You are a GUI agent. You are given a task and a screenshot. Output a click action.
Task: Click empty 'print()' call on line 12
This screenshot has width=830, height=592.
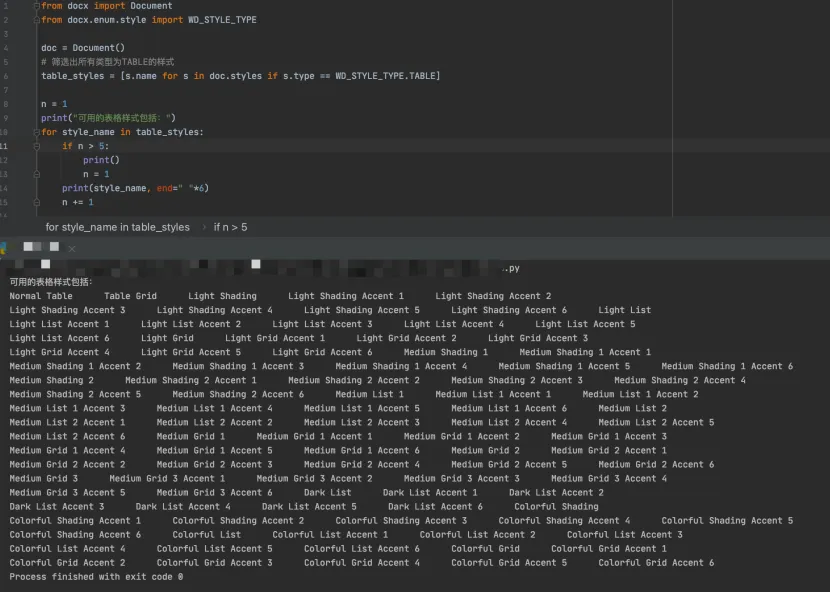pos(101,160)
